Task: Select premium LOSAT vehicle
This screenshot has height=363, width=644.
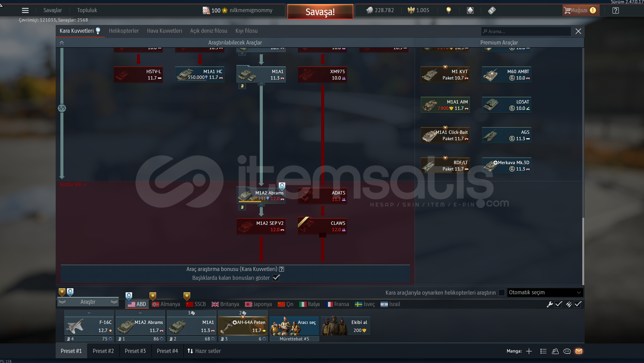Action: click(507, 105)
